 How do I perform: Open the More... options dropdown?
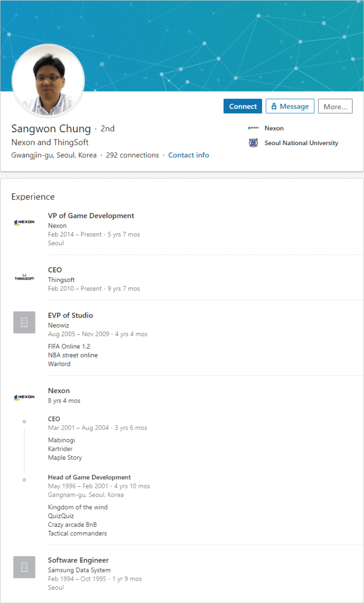click(335, 107)
